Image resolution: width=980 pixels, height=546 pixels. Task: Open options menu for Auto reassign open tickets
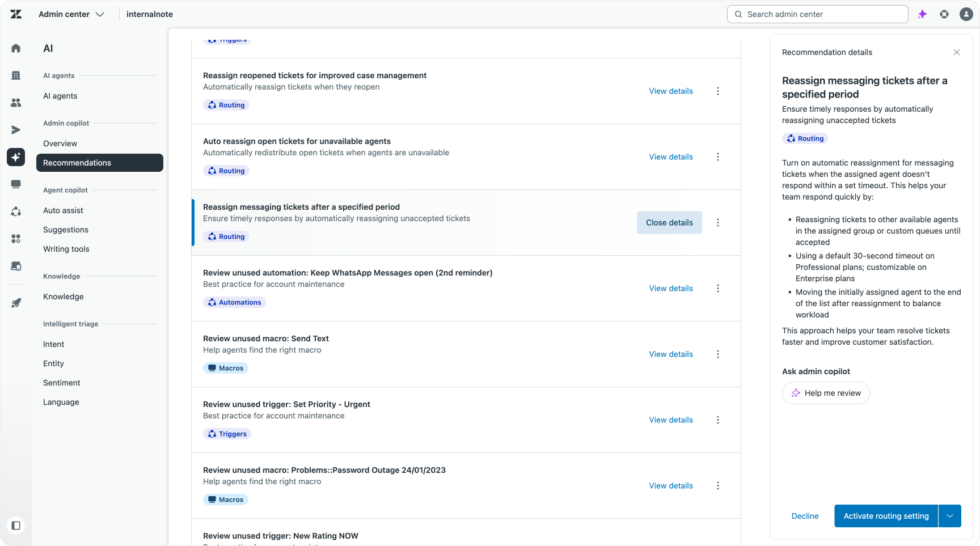coord(718,157)
